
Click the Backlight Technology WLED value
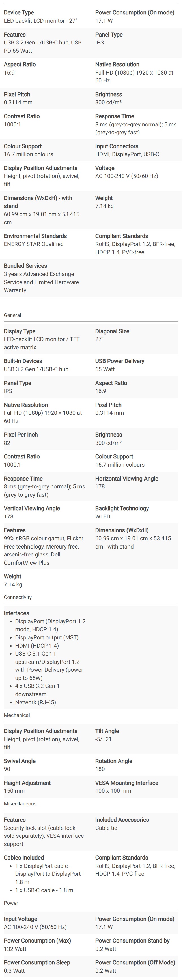(x=102, y=516)
